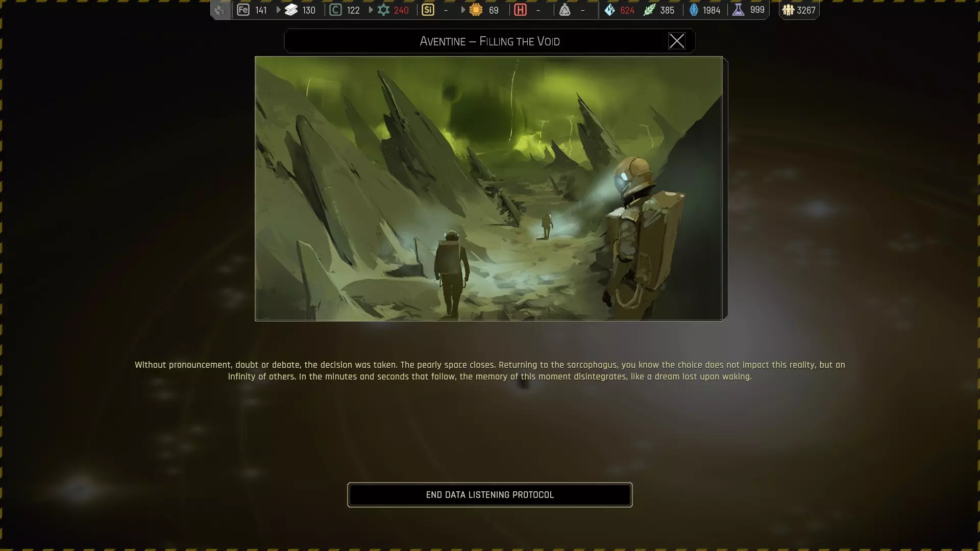Click End Data Listening Protocol button
Image resolution: width=980 pixels, height=551 pixels.
489,494
